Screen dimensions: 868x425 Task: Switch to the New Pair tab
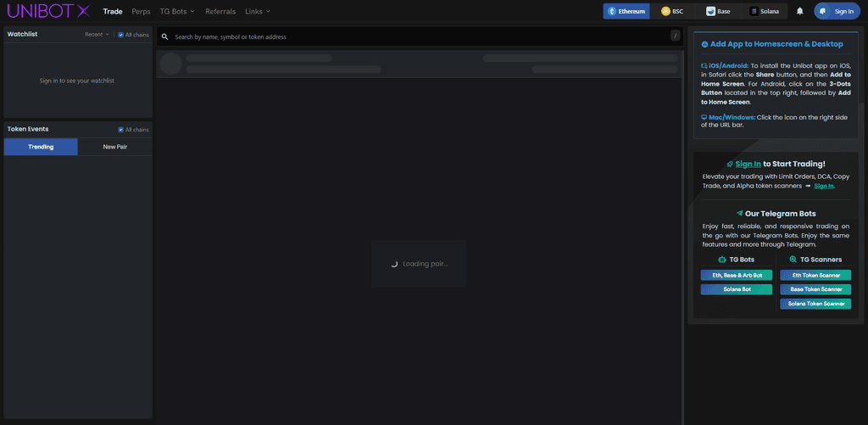(x=115, y=147)
